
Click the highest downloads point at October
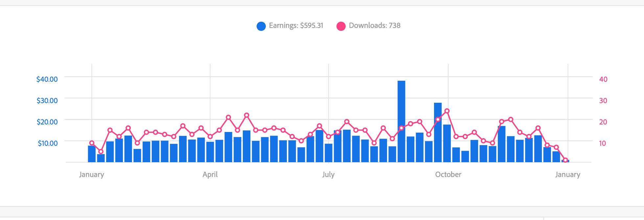tap(447, 111)
